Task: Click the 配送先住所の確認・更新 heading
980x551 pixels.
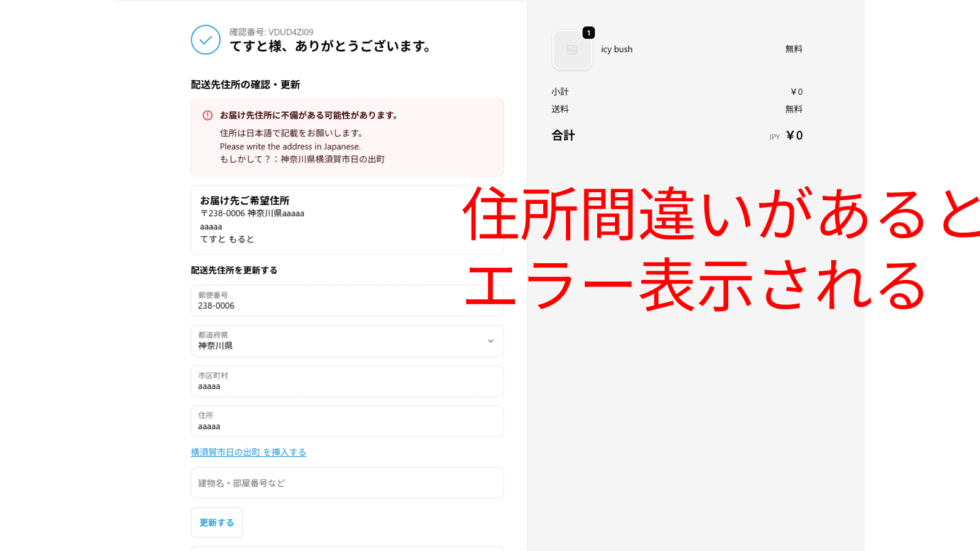Action: click(245, 84)
